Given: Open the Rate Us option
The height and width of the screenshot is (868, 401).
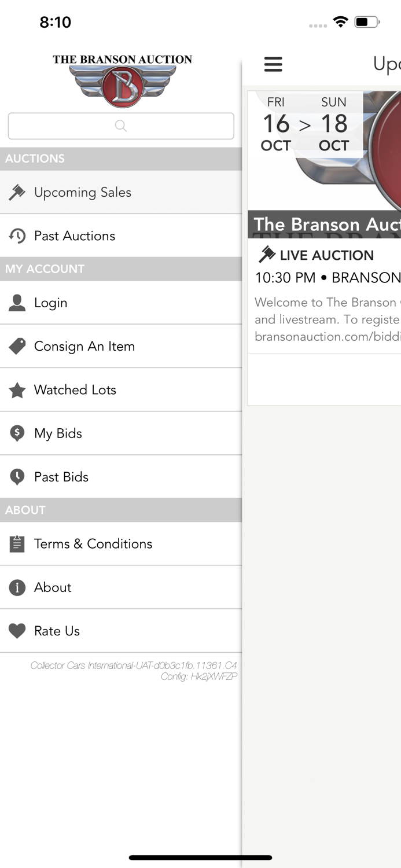Looking at the screenshot, I should coord(56,630).
